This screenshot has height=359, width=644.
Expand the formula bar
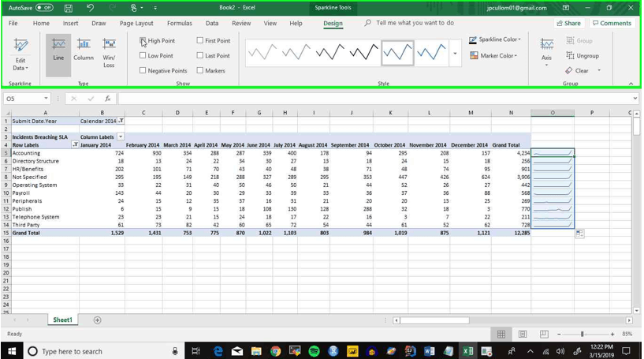click(635, 99)
